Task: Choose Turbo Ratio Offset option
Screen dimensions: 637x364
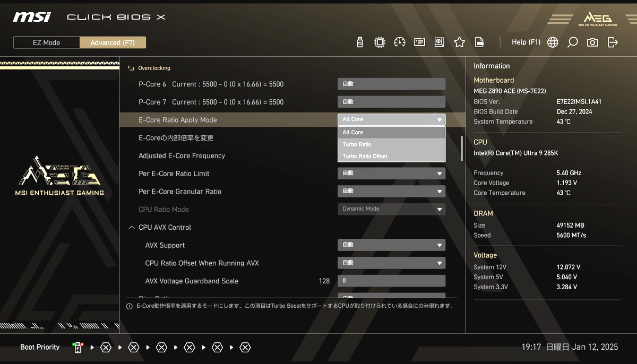Action: (x=392, y=156)
